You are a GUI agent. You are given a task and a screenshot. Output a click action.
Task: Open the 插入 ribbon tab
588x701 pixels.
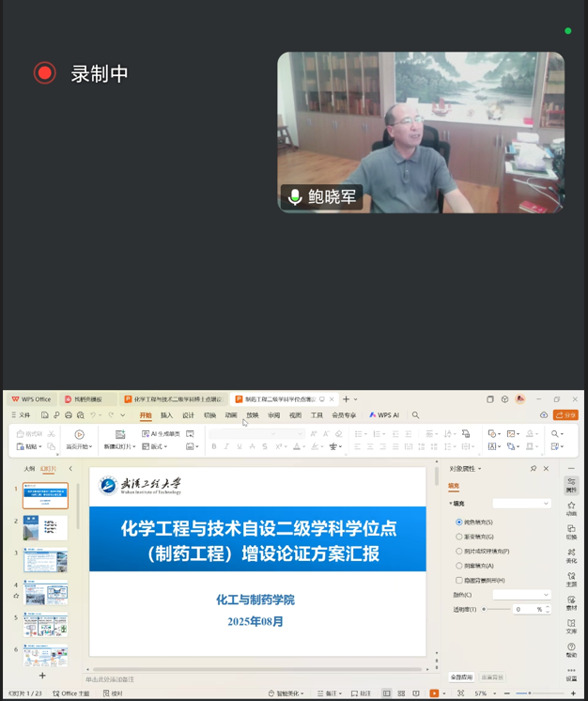click(166, 414)
